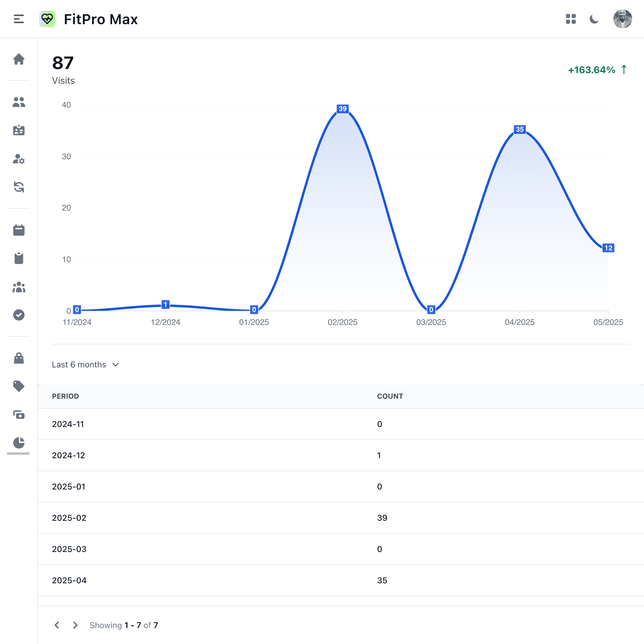Viewport: 644px width, 644px height.
Task: Select the pricing tag icon
Action: tap(19, 386)
